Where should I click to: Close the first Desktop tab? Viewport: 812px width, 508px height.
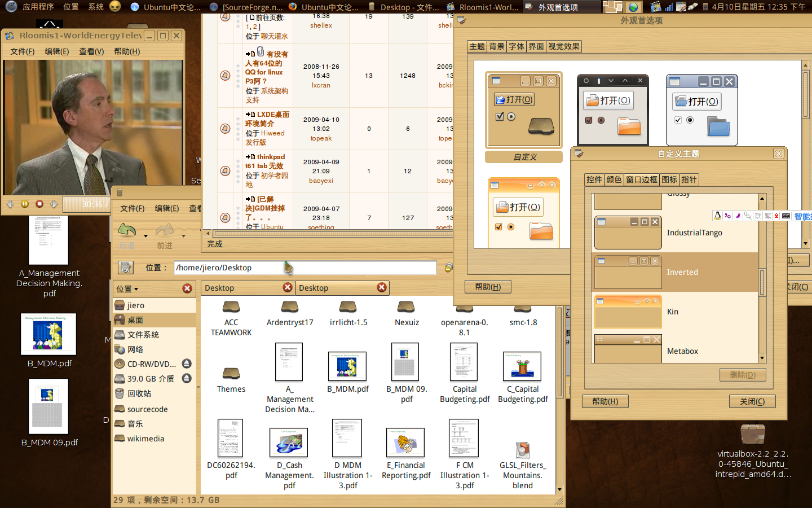click(x=288, y=287)
